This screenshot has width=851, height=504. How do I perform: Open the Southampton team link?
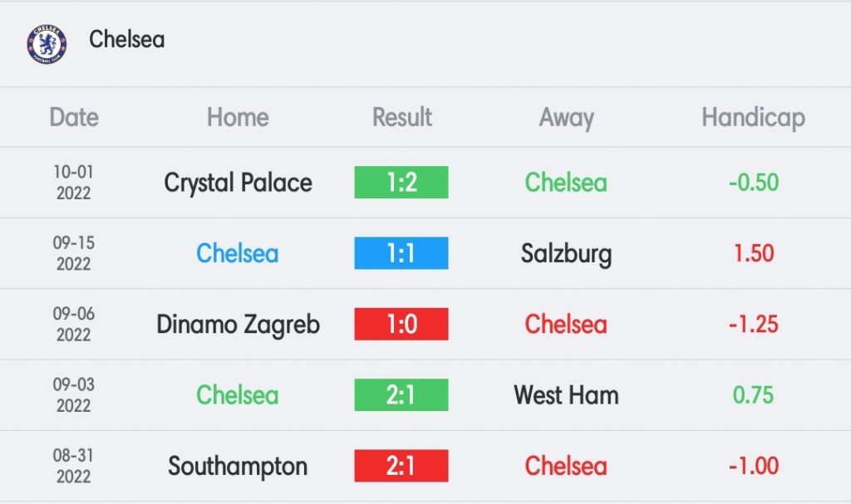click(x=238, y=467)
